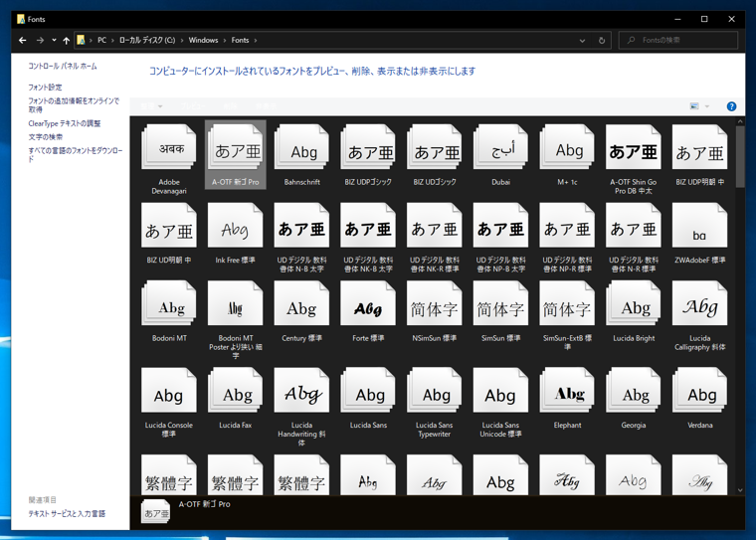
Task: Select the Ink Free 標準 font icon
Action: [236, 225]
